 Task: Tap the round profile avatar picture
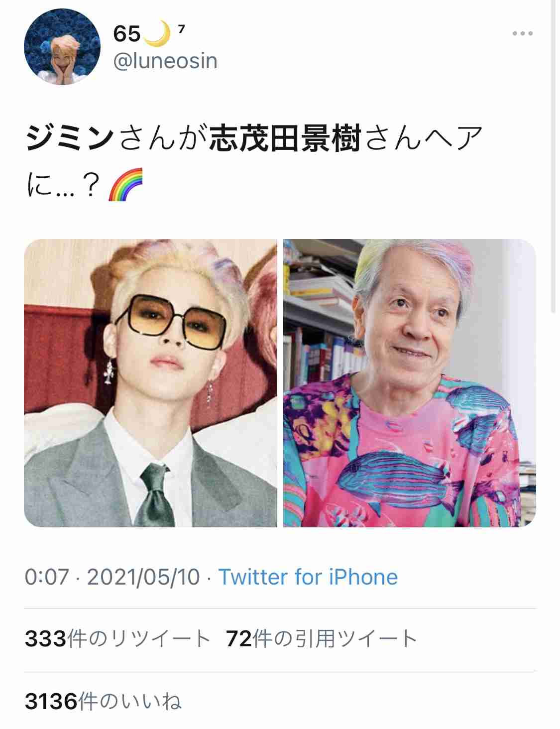pyautogui.click(x=62, y=47)
